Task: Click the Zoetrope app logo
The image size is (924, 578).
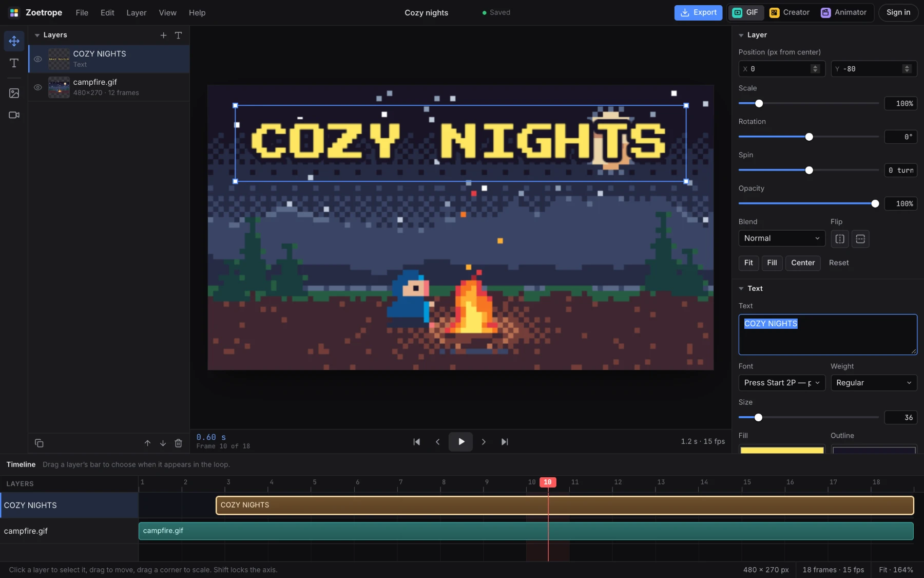Action: point(14,13)
